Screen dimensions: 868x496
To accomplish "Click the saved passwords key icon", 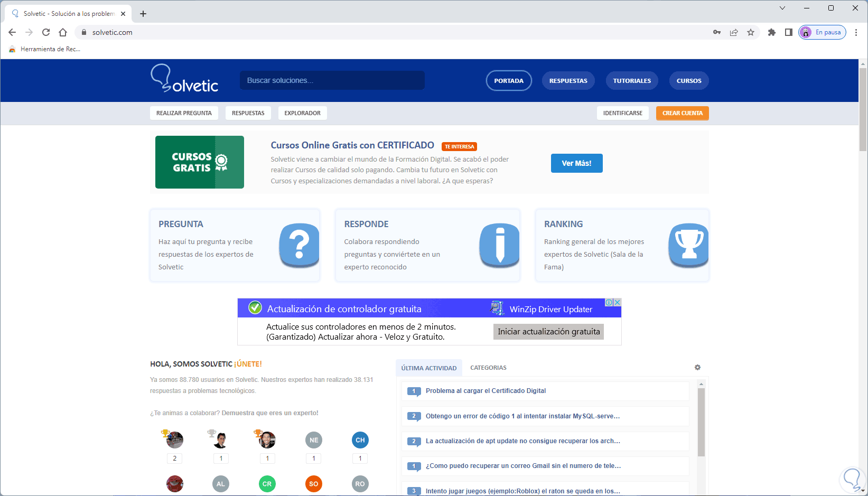I will (717, 32).
